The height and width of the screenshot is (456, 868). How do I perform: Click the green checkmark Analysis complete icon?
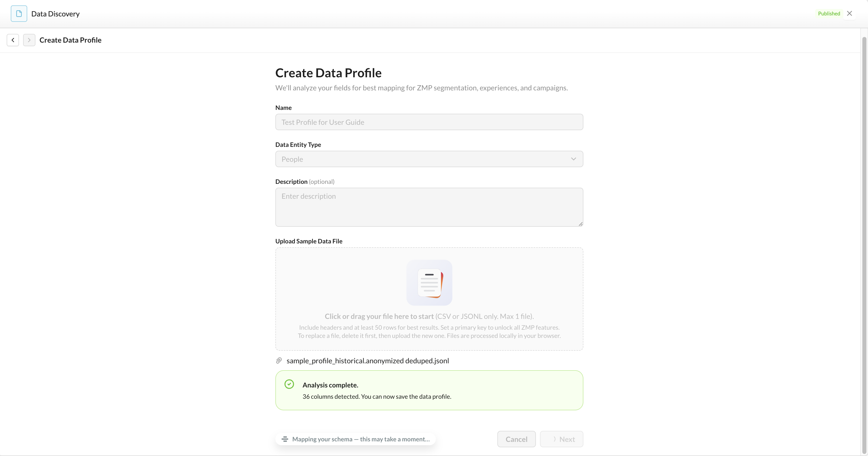(289, 384)
